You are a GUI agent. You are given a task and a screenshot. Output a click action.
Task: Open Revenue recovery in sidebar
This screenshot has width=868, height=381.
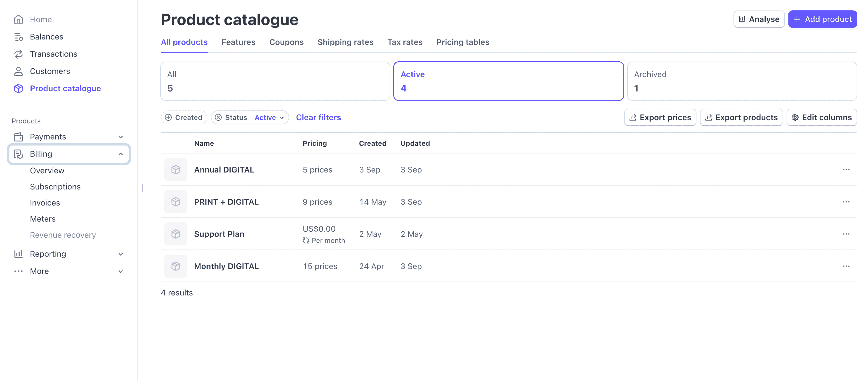point(63,235)
